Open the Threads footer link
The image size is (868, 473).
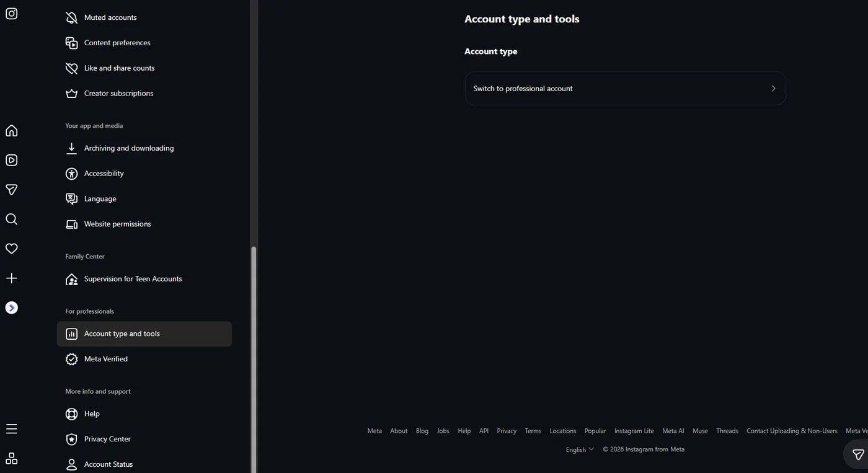(x=727, y=431)
